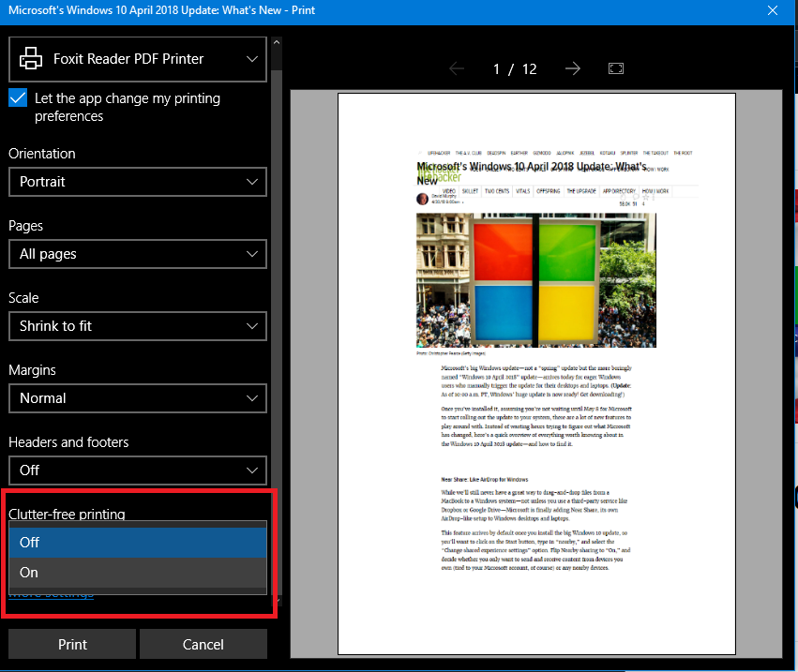Advance to the next preview page
Viewport: 798px width, 672px height.
573,69
